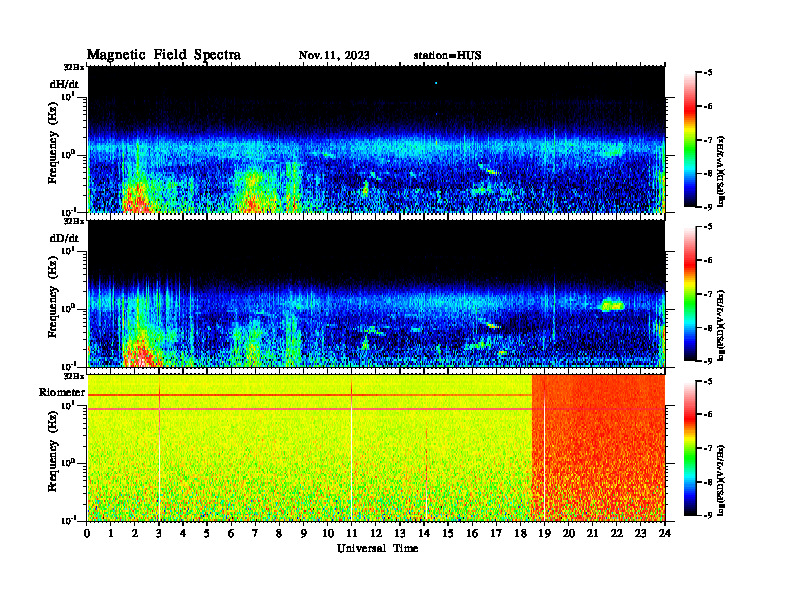Click the dH/dt color scale units label
Viewport: 792px width, 612px height.
click(721, 171)
